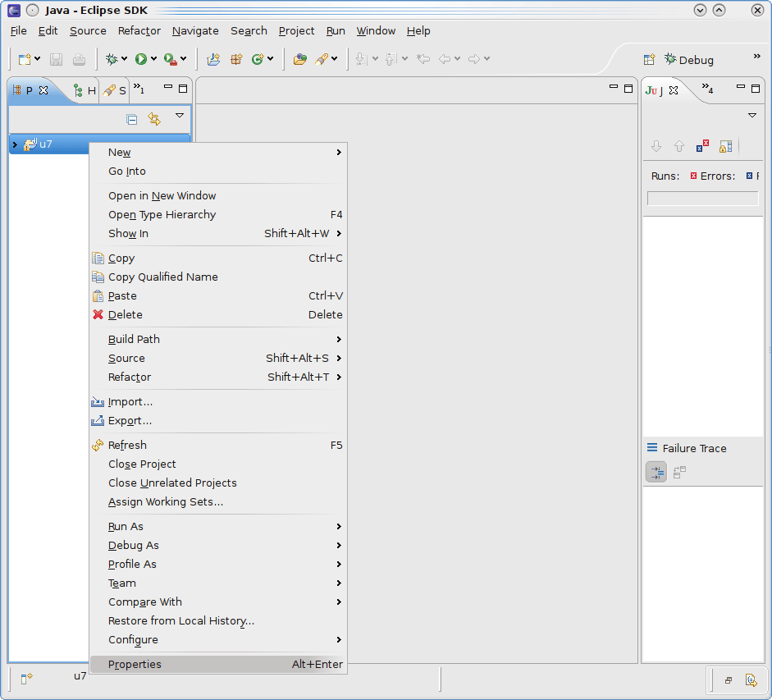Click the bottom-right JUnit status icon
772x700 pixels.
pos(751,680)
